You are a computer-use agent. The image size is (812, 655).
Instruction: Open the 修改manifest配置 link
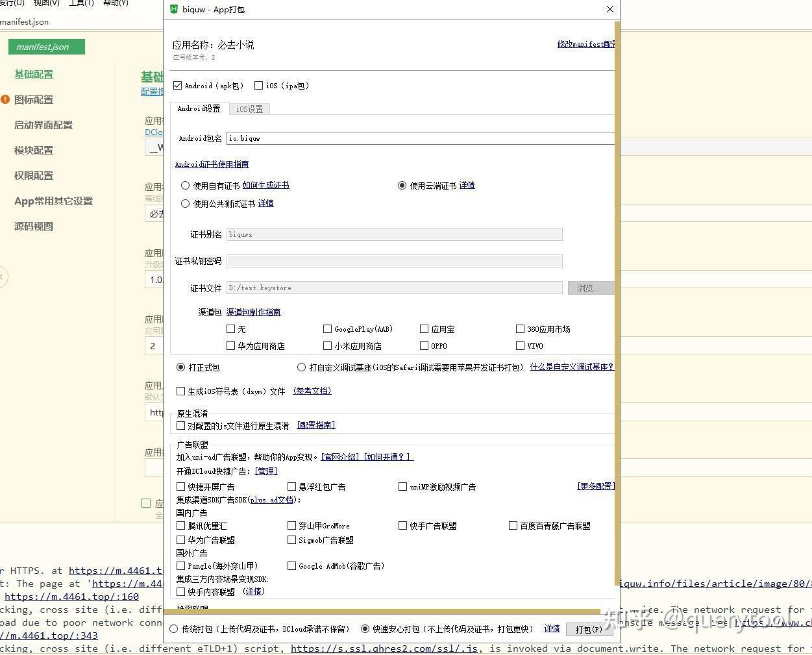tap(585, 44)
